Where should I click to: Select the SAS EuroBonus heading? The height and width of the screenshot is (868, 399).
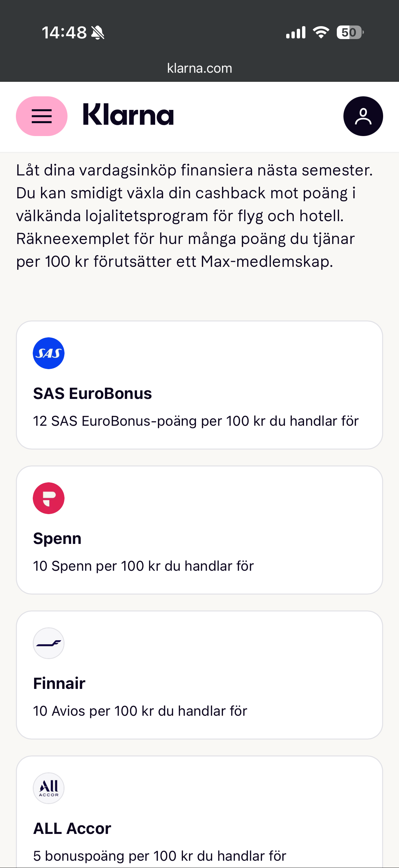(92, 394)
